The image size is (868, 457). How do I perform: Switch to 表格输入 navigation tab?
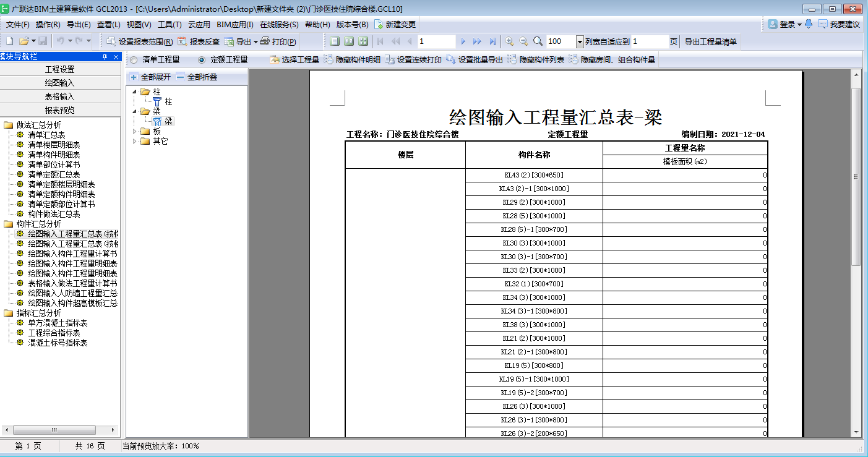tap(60, 96)
